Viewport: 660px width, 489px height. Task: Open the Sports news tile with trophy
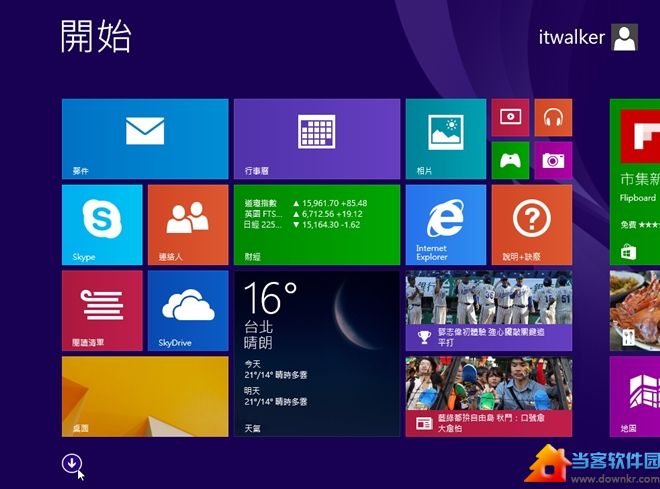click(x=489, y=311)
